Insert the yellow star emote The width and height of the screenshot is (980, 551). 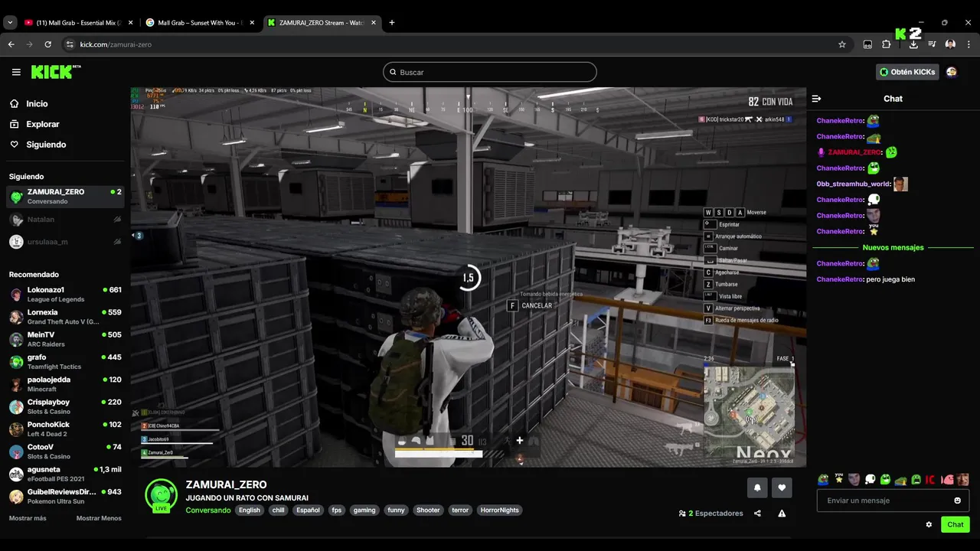[x=838, y=480]
